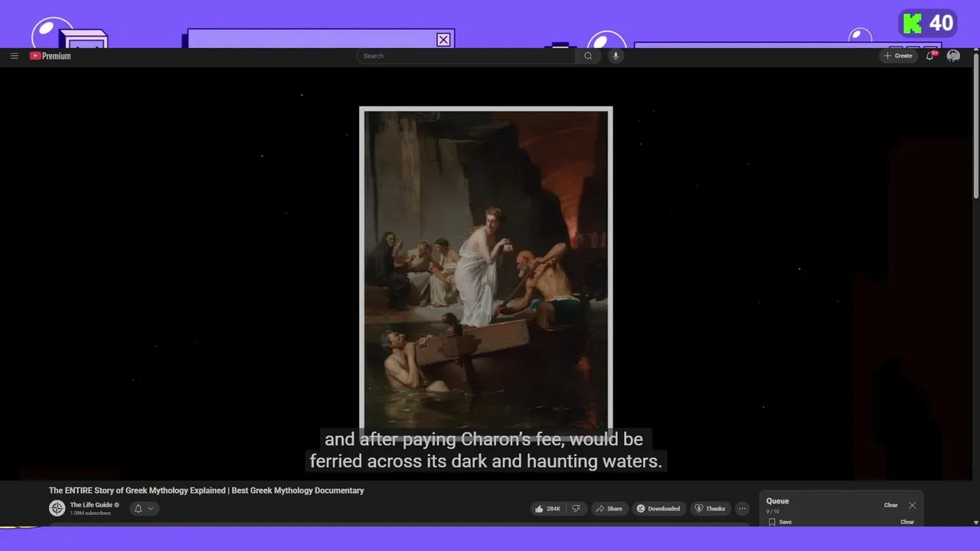Click the K 40 overlay badge
This screenshot has width=980, height=551.
928,24
